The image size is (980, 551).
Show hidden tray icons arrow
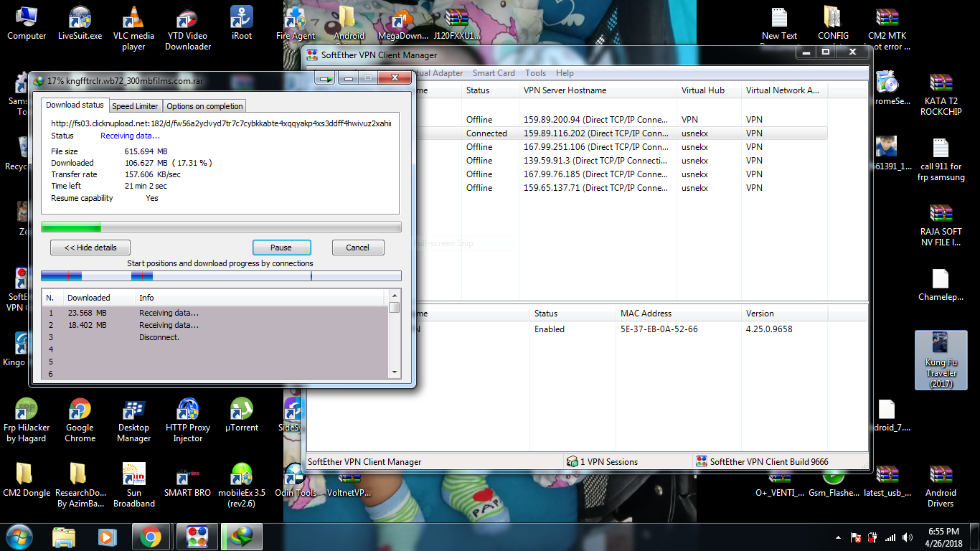coord(838,537)
